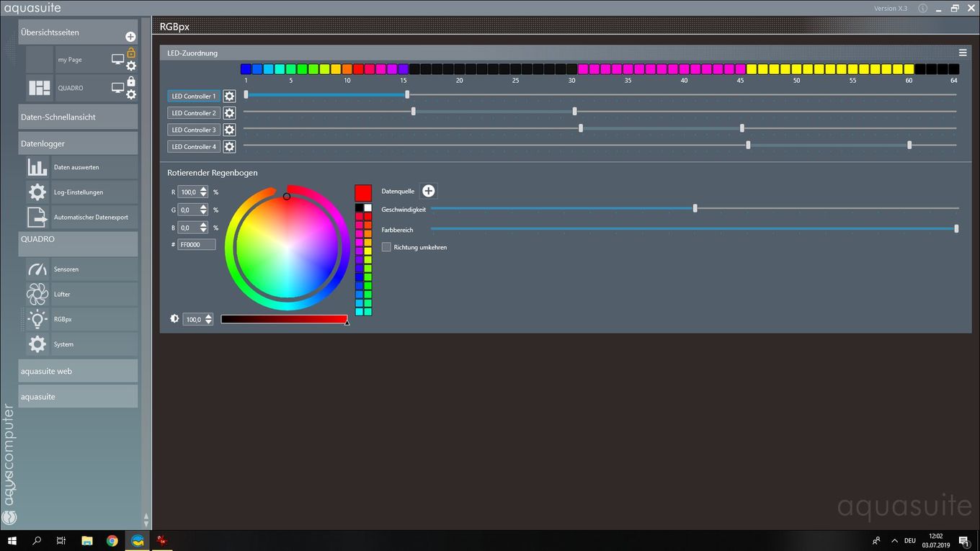
Task: Click the R value percentage field
Action: click(188, 192)
